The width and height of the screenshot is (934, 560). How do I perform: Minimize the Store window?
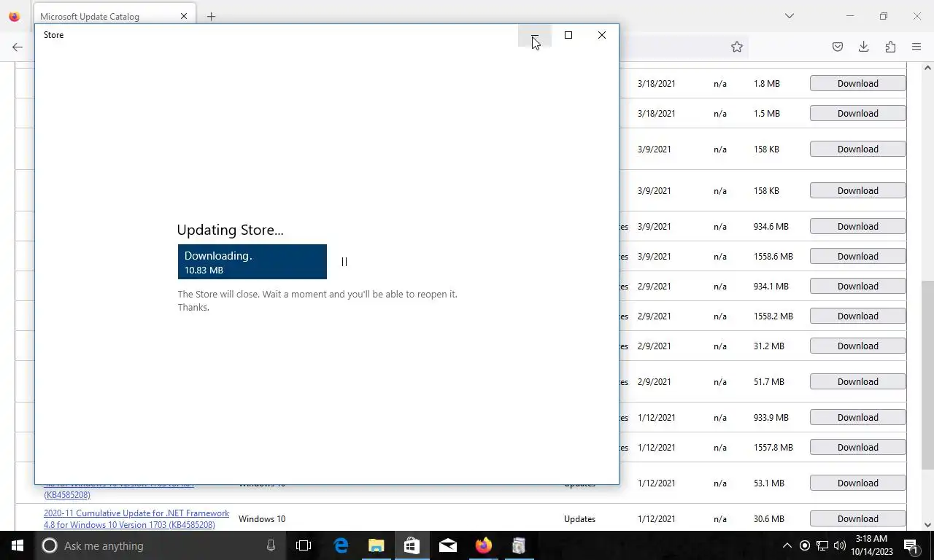(535, 35)
